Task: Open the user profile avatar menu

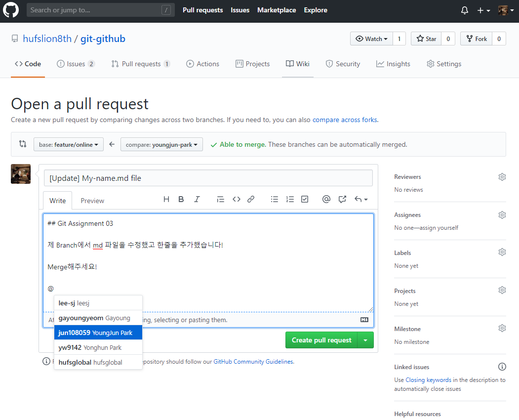Action: pyautogui.click(x=506, y=10)
